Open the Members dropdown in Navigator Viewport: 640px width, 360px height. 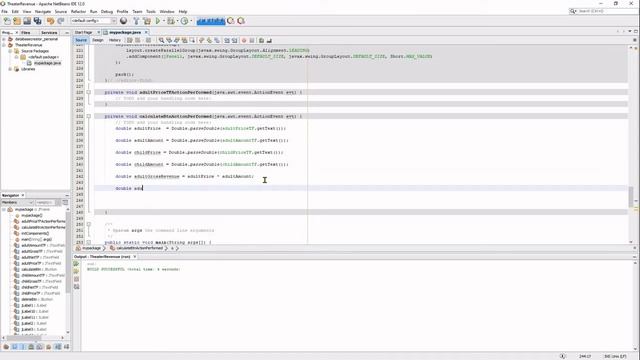coord(17,202)
